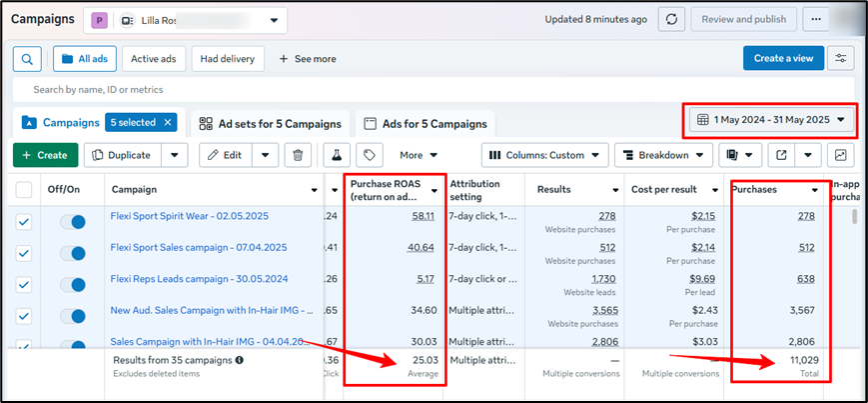The width and height of the screenshot is (868, 403).
Task: Click the delete trash can icon
Action: (x=298, y=155)
